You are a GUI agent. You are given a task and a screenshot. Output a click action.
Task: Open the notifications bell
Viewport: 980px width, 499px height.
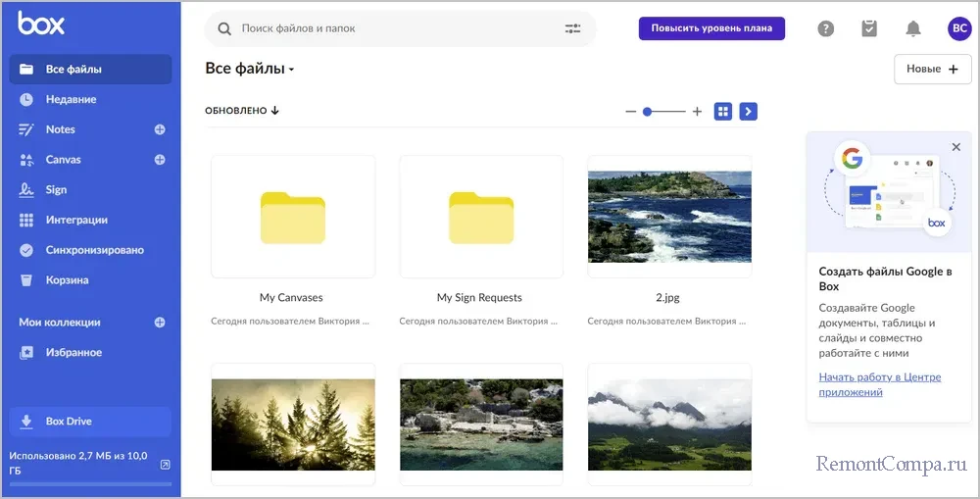[x=913, y=29]
